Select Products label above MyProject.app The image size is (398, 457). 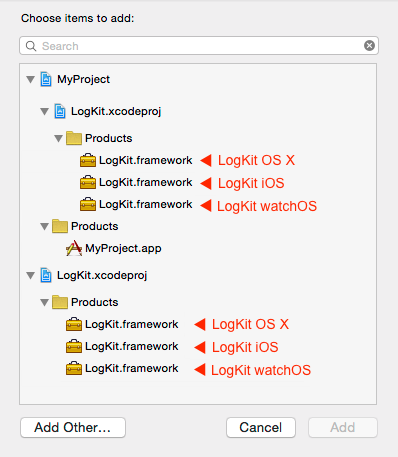pos(95,226)
